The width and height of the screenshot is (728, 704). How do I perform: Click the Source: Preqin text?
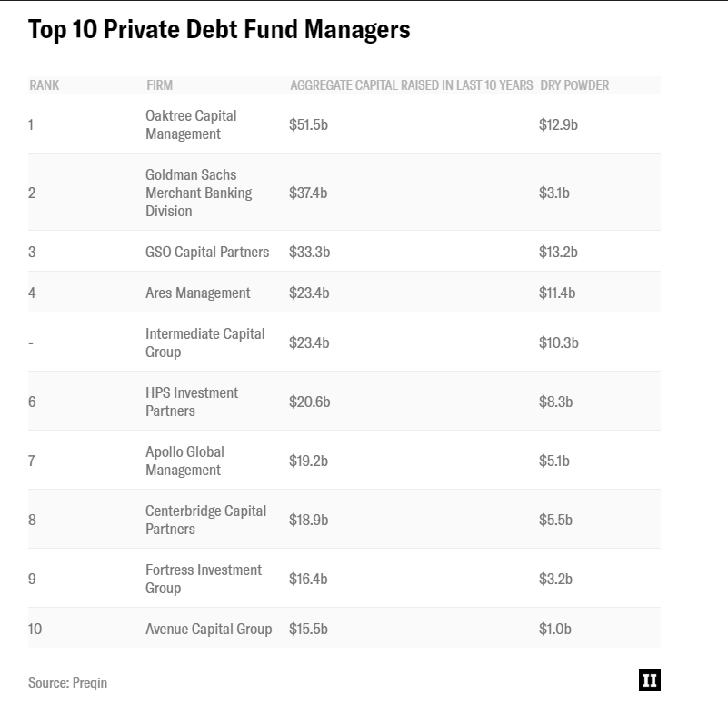67,682
